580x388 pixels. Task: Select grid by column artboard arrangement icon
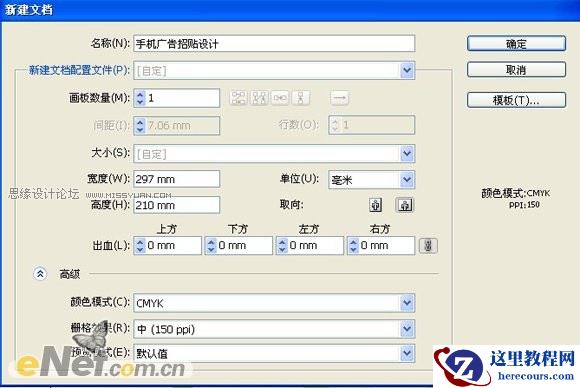coord(259,98)
